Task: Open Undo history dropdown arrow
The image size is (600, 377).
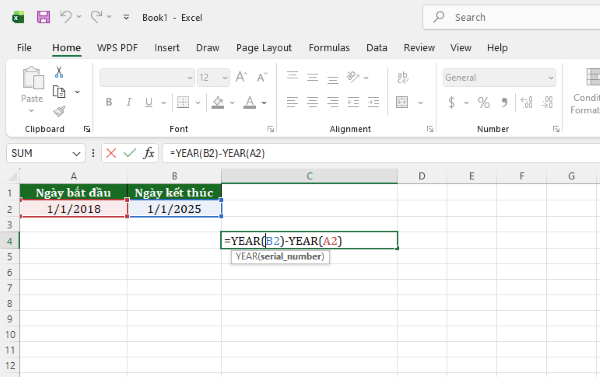Action: 79,17
